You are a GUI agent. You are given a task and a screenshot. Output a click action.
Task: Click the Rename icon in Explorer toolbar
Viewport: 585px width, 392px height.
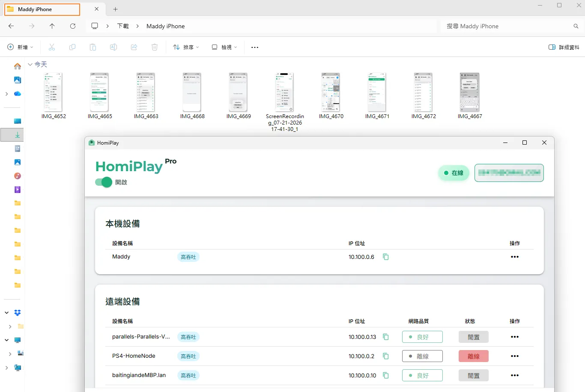point(113,47)
